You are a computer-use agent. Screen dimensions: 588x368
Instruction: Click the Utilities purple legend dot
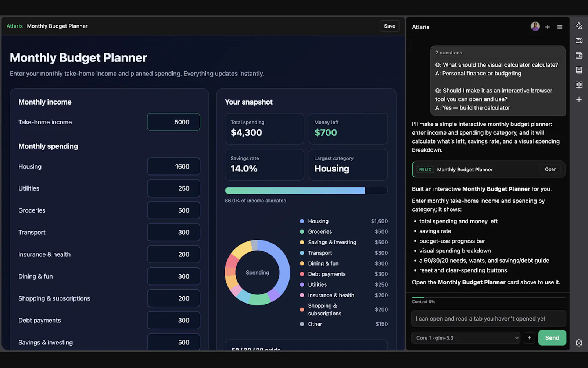point(302,285)
